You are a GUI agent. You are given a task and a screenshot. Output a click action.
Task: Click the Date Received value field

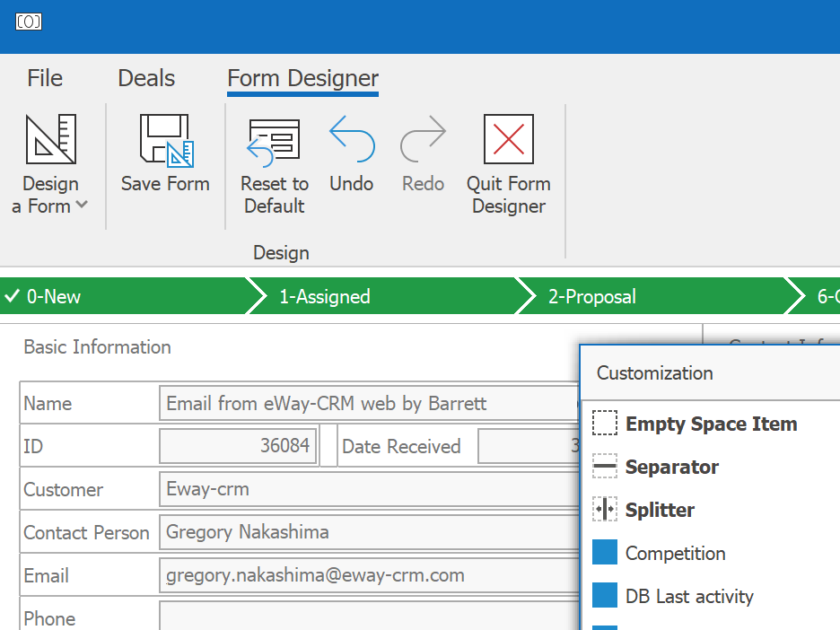point(529,446)
